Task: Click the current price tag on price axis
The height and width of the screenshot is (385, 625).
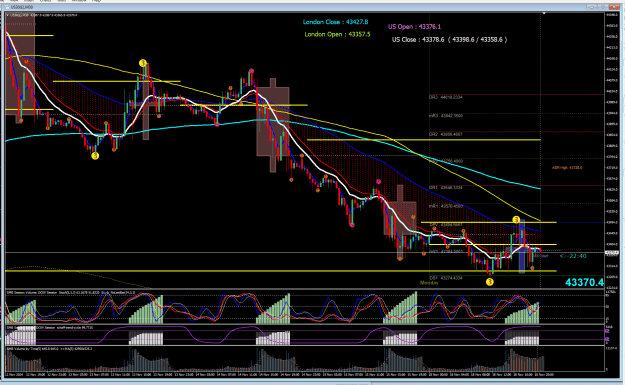Action: coord(612,253)
